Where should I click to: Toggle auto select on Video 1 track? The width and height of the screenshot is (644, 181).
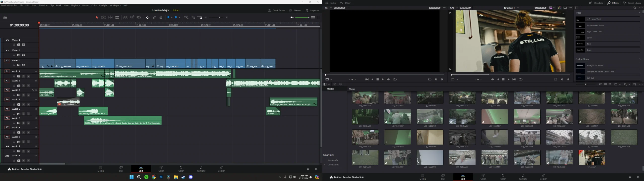coord(19,65)
